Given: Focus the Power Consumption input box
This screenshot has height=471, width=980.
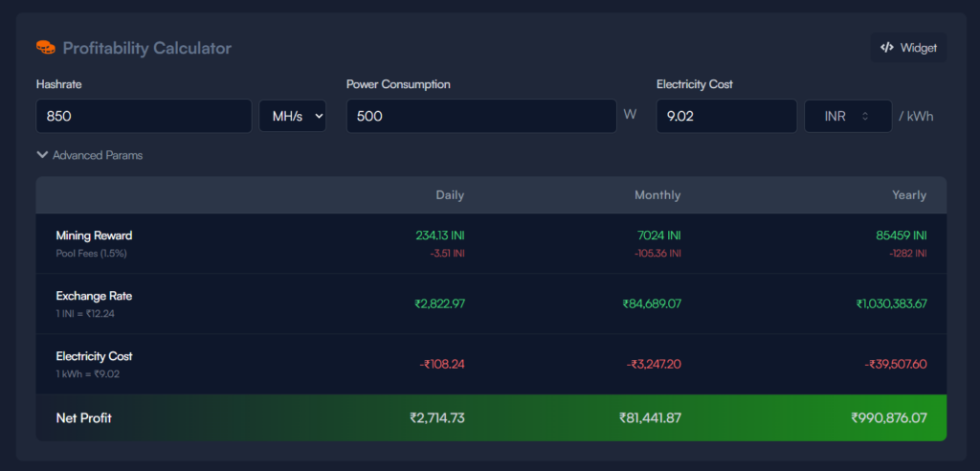Looking at the screenshot, I should (x=480, y=116).
